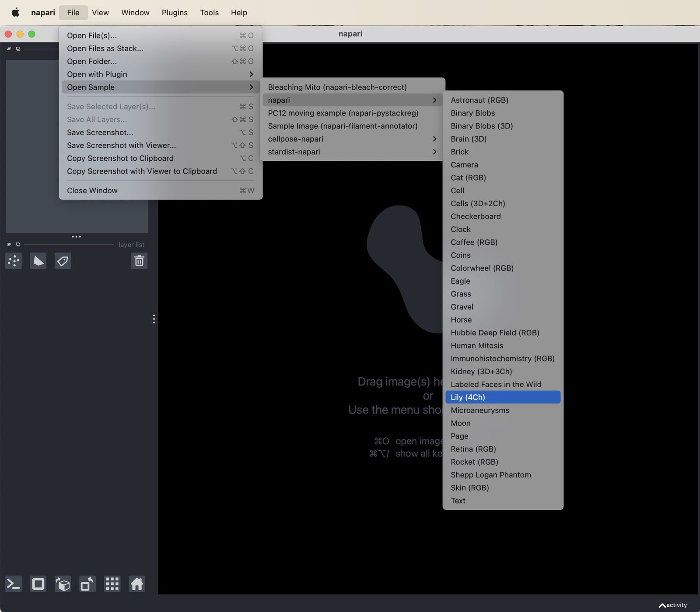
Task: Click the activity arrow in status bar
Action: coord(662,605)
